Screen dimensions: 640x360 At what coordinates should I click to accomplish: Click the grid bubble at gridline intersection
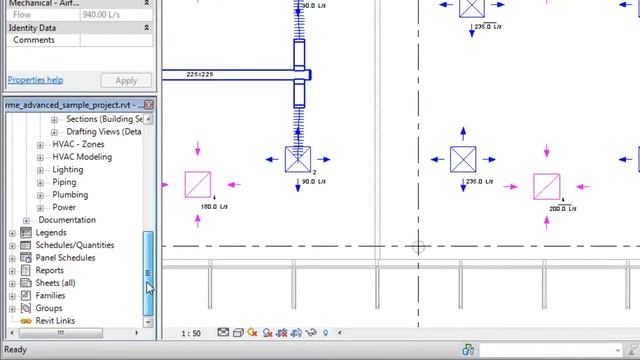click(418, 247)
